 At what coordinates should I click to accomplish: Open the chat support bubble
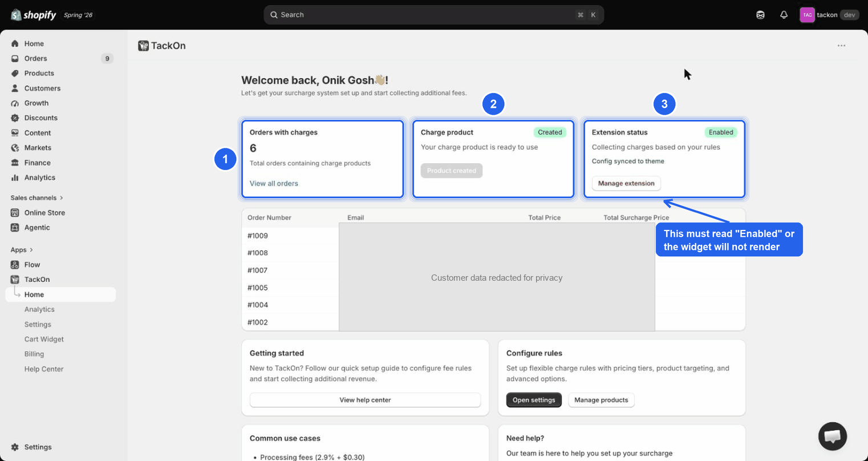click(832, 436)
